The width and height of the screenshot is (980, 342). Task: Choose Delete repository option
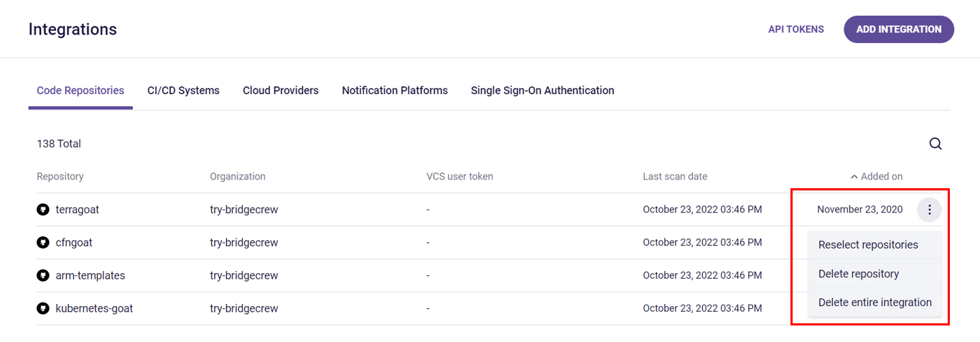pos(859,274)
